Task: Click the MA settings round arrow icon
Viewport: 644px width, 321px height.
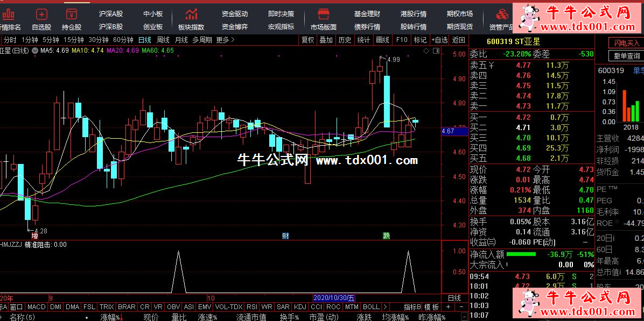Action: point(35,51)
